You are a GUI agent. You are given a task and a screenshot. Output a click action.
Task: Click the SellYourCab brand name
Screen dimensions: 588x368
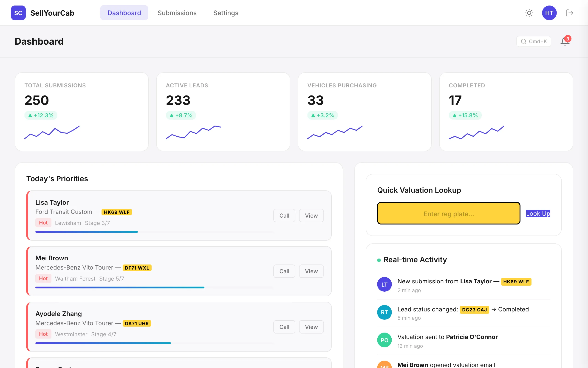point(52,13)
